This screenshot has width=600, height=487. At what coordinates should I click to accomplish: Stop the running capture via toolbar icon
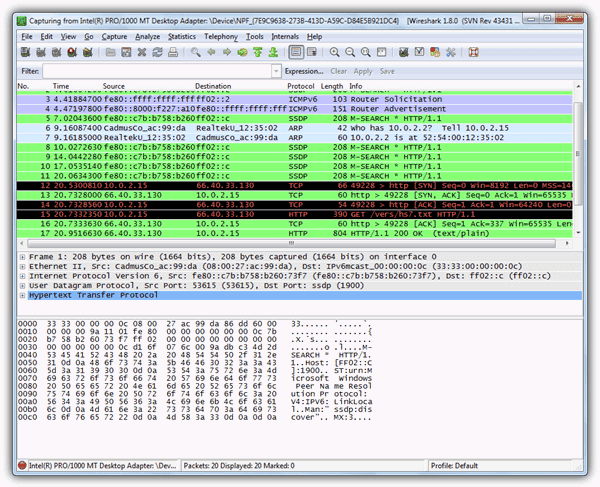pyautogui.click(x=72, y=52)
